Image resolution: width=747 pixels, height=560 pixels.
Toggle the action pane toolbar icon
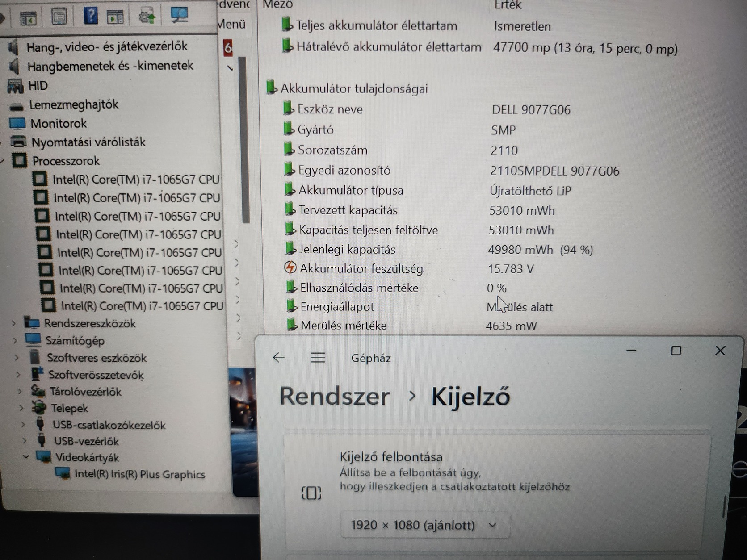coord(116,17)
